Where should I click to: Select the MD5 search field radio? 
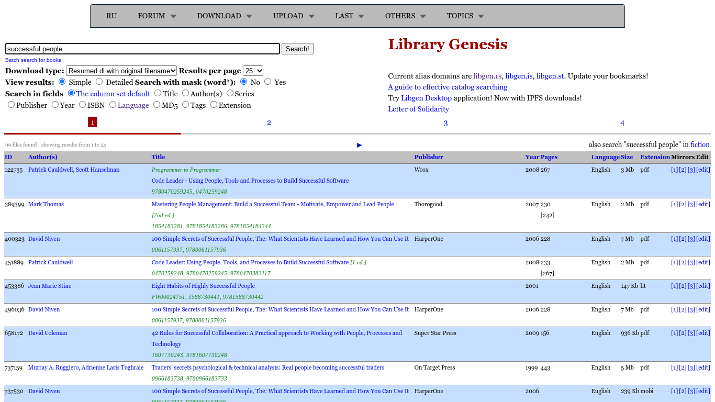coord(157,105)
